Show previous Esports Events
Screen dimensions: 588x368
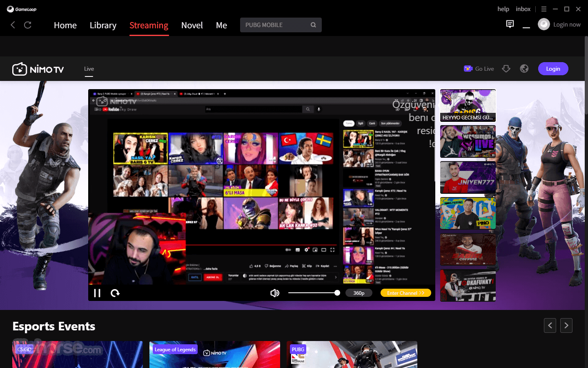pos(550,325)
